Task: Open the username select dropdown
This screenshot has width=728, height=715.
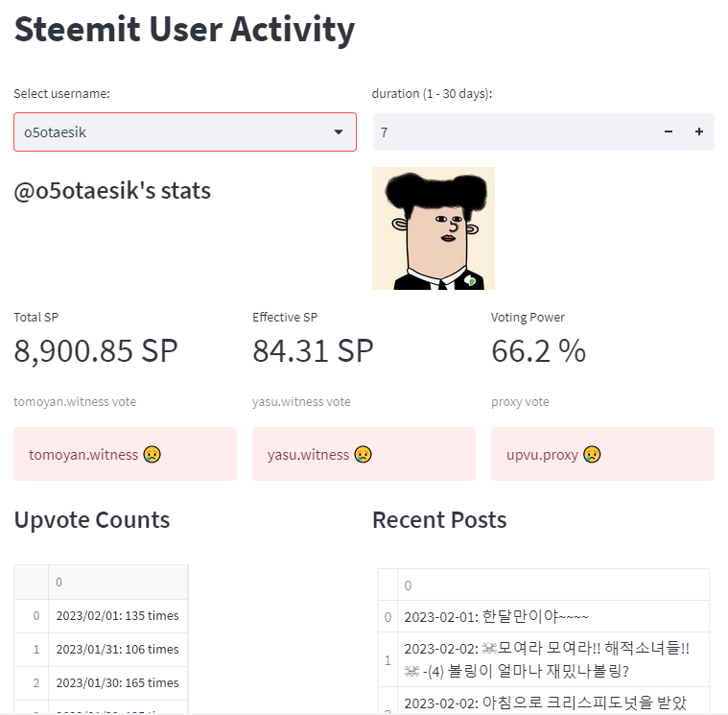Action: 173,132
